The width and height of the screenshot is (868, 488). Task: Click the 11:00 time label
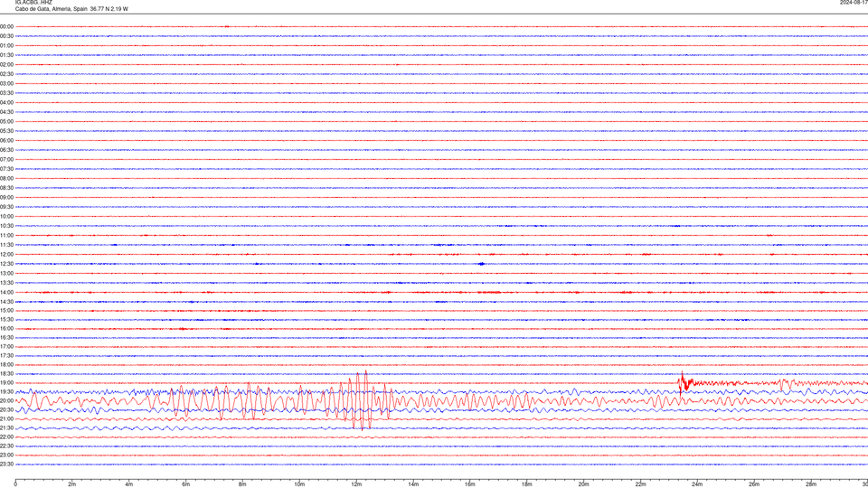pyautogui.click(x=6, y=236)
